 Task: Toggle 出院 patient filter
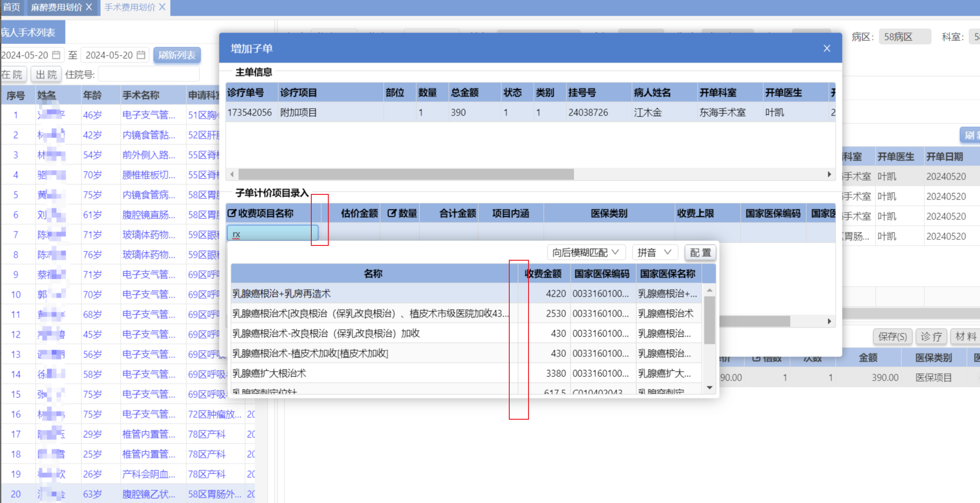point(47,74)
